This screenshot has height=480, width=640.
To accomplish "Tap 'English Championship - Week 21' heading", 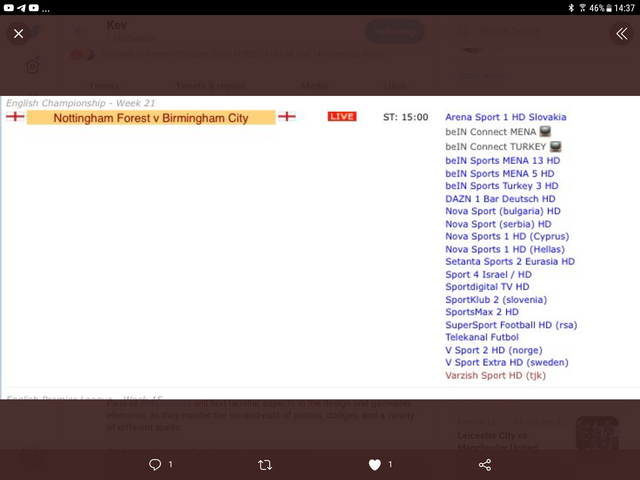I will tap(80, 103).
